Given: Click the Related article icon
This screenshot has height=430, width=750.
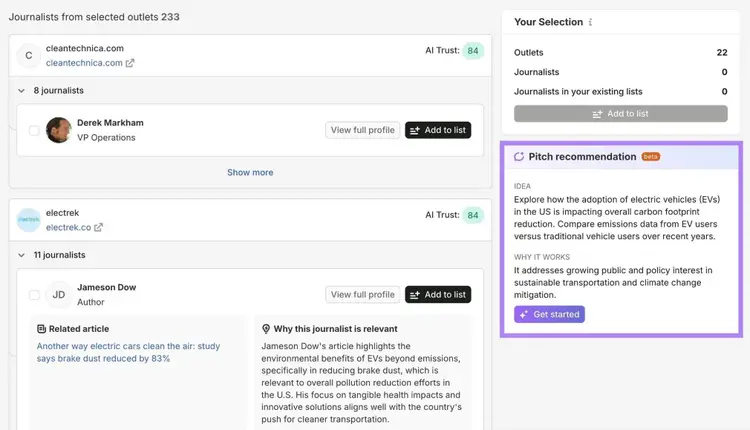Looking at the screenshot, I should [42, 329].
